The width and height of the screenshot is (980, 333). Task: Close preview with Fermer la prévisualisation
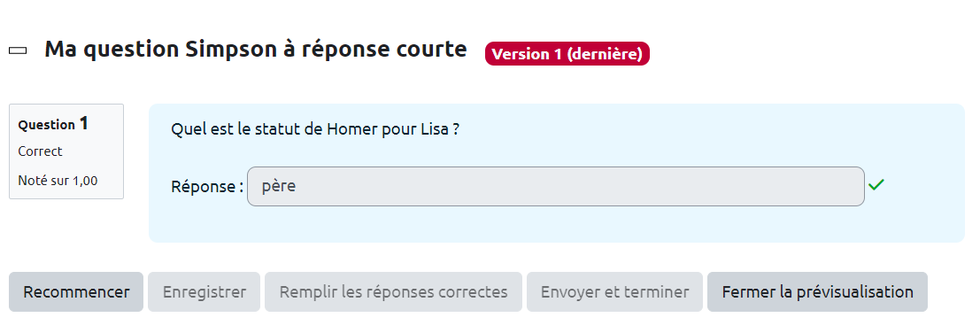click(x=817, y=291)
